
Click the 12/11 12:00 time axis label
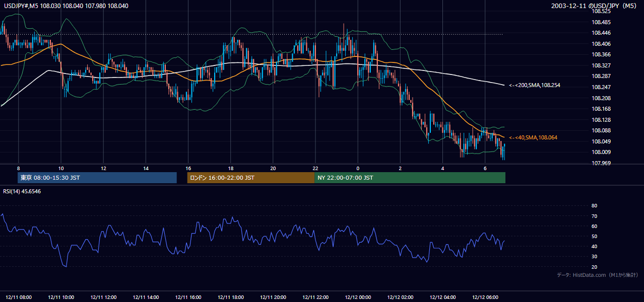(x=103, y=297)
